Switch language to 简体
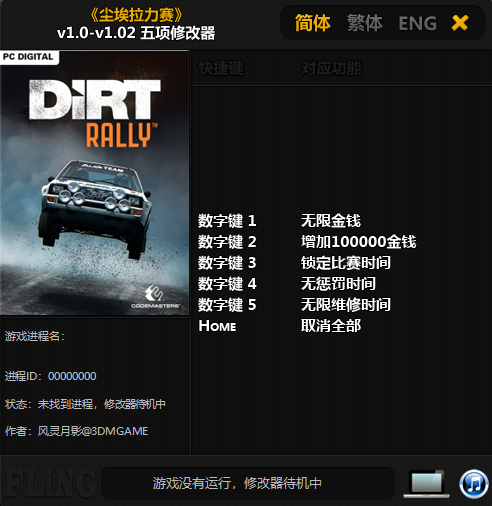Viewport: 492px width, 506px height. (313, 23)
